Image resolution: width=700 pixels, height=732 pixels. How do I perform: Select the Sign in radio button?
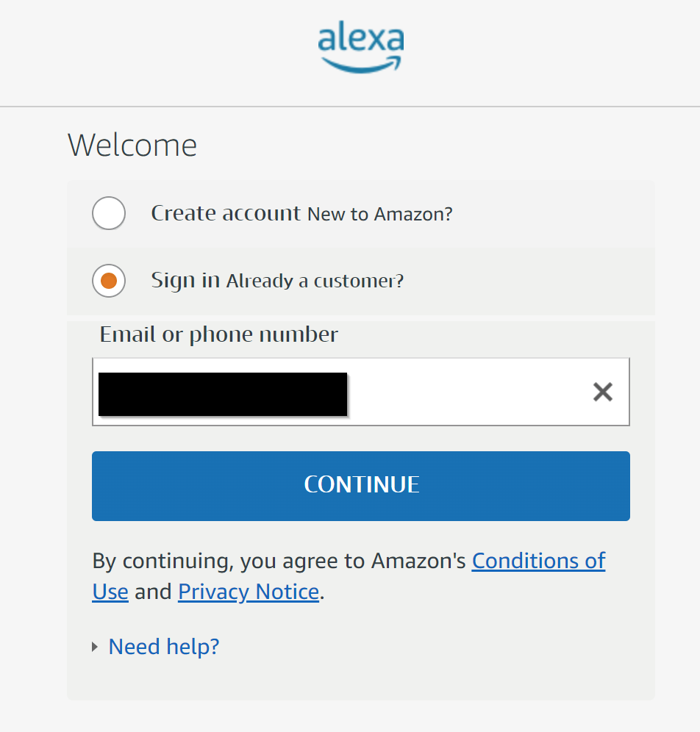pyautogui.click(x=109, y=281)
